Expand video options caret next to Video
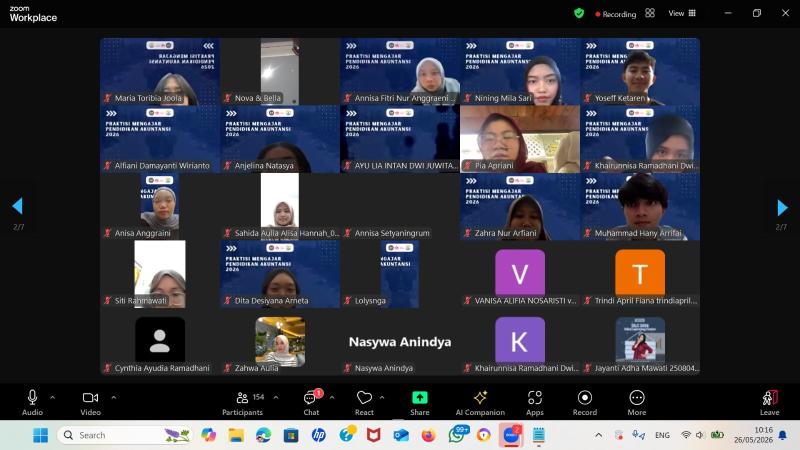 (113, 397)
